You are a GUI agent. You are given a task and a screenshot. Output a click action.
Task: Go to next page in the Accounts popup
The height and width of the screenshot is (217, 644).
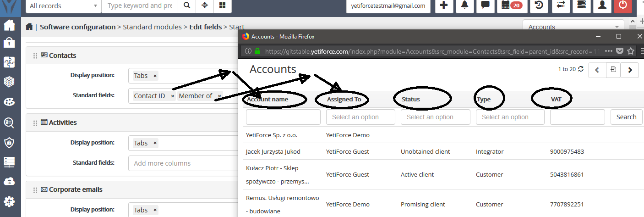pyautogui.click(x=630, y=70)
